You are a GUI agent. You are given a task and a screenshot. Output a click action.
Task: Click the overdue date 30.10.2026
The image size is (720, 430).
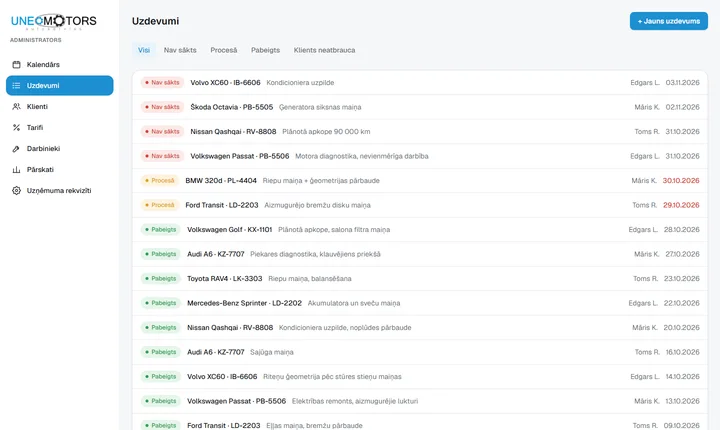tap(681, 181)
